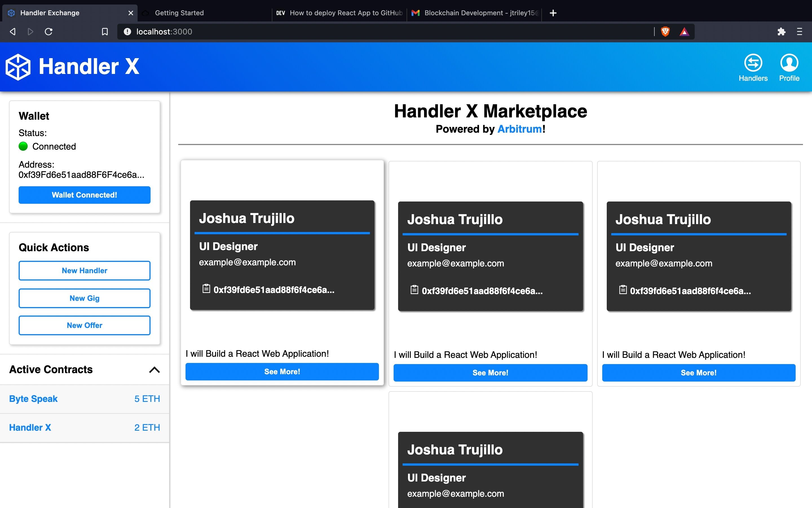The height and width of the screenshot is (508, 812).
Task: Open the Arbitrum link
Action: 519,129
